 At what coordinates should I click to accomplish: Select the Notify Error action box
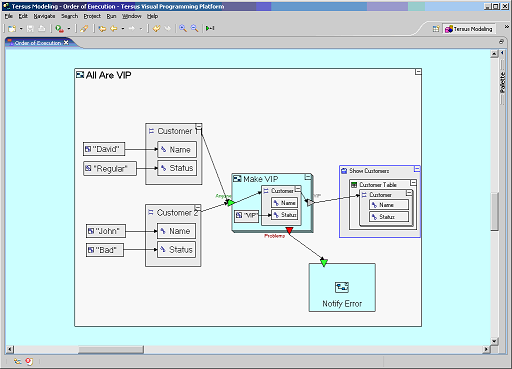pyautogui.click(x=342, y=288)
